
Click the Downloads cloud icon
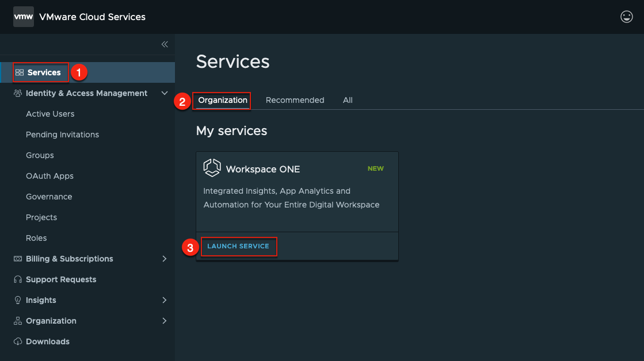[18, 341]
